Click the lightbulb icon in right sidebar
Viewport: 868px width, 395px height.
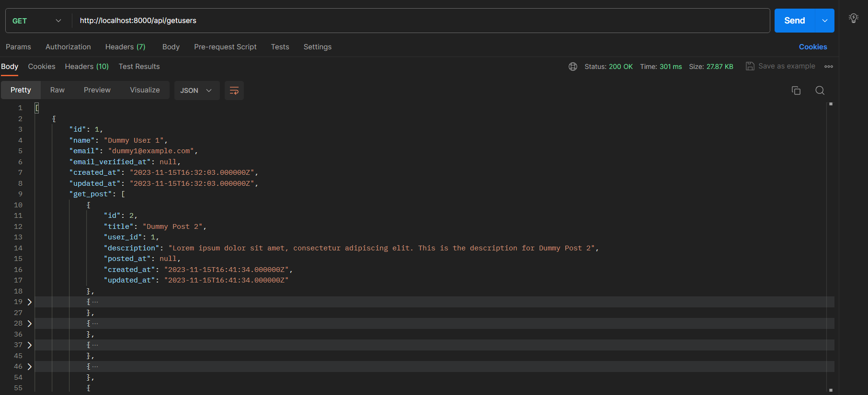[x=853, y=19]
